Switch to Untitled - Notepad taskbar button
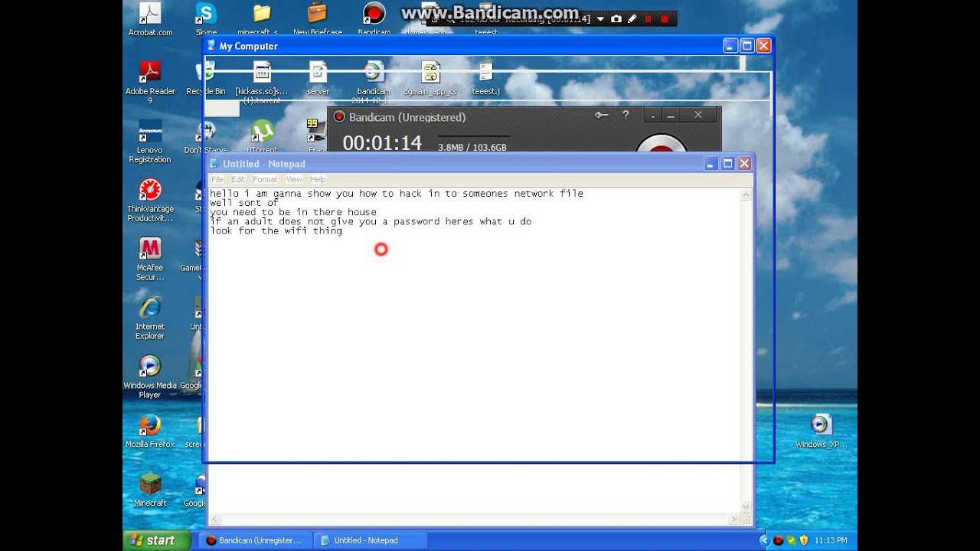The image size is (980, 551). tap(371, 540)
